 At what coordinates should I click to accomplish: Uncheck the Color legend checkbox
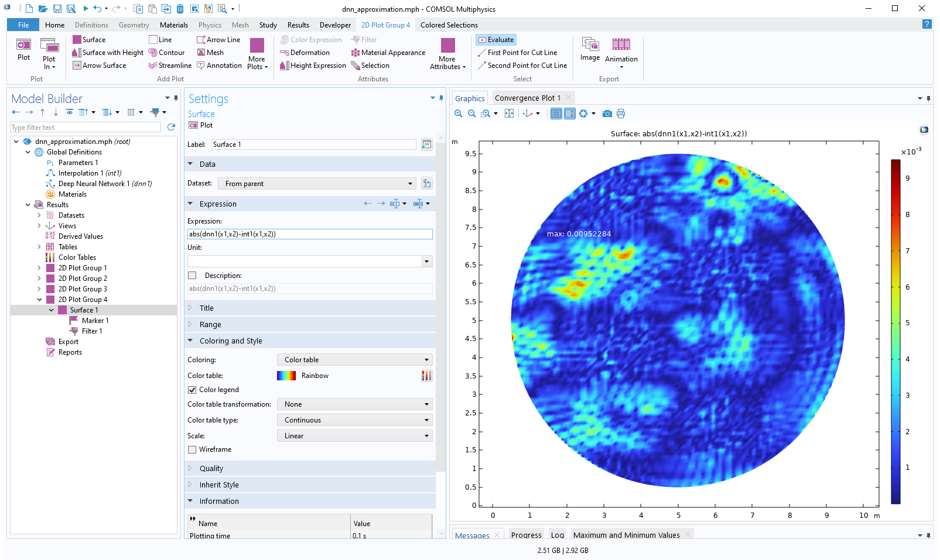[192, 390]
